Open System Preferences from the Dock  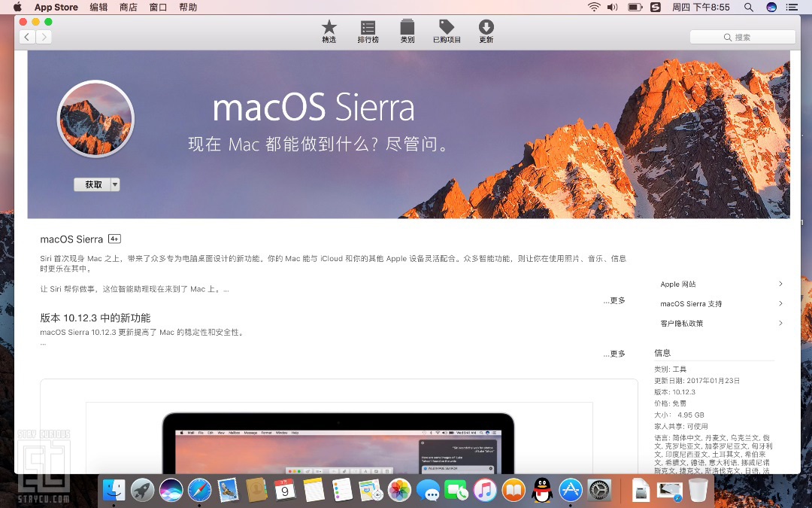pyautogui.click(x=600, y=490)
